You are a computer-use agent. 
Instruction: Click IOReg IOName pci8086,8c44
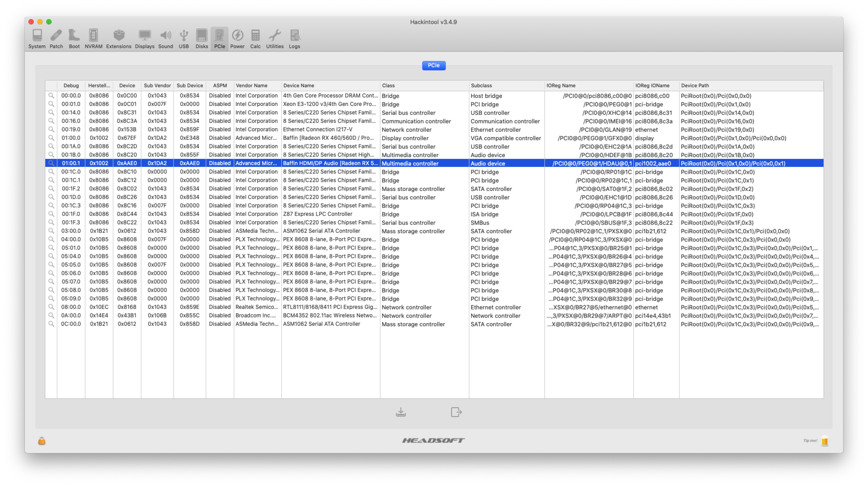click(x=654, y=214)
